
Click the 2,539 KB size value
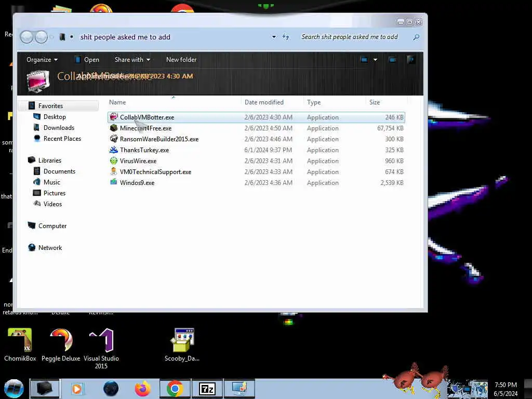(392, 182)
